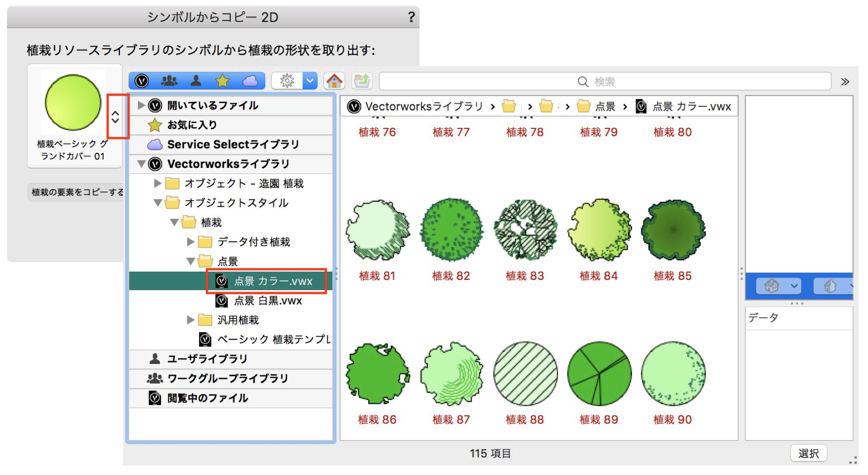Viewport: 868px width, 475px height.
Task: Click into the 検索 search field
Action: (x=605, y=82)
